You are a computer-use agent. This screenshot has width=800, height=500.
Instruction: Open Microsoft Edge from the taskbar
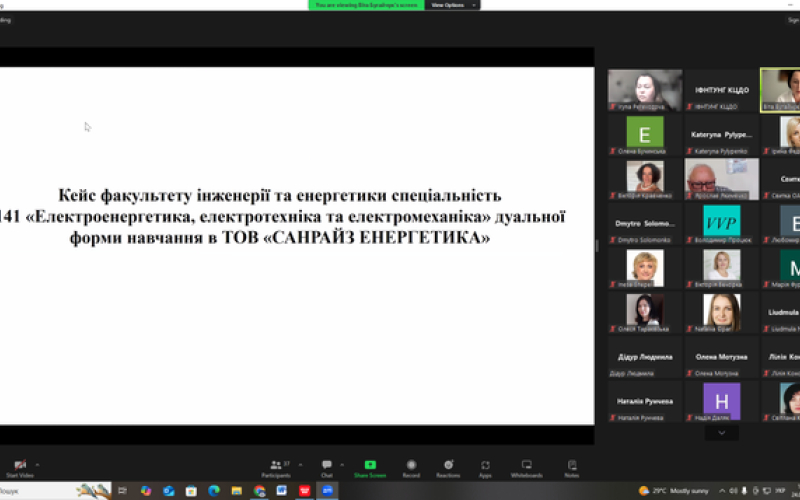point(214,491)
